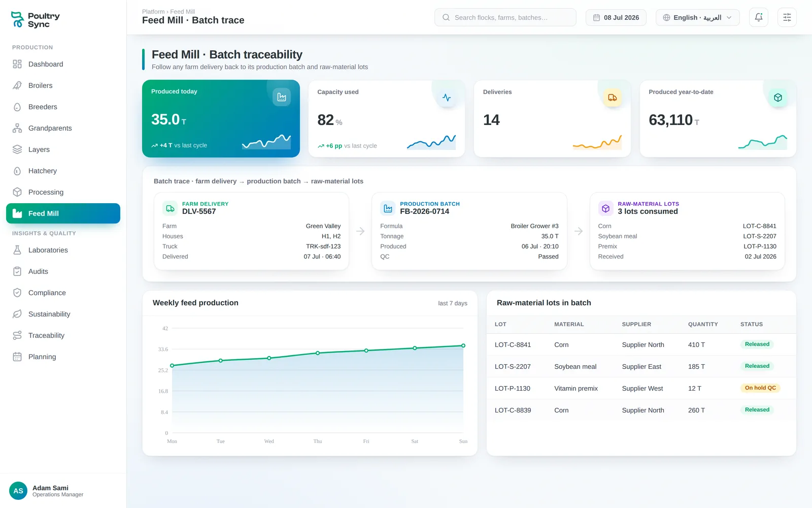
Task: Open the filter settings sliders icon
Action: point(787,17)
